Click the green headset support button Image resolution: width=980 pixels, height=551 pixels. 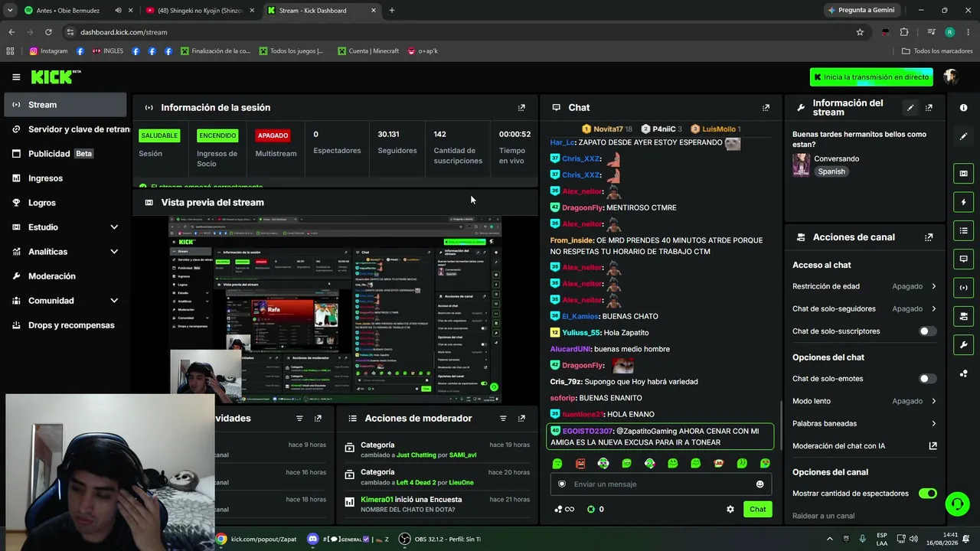pos(957,504)
